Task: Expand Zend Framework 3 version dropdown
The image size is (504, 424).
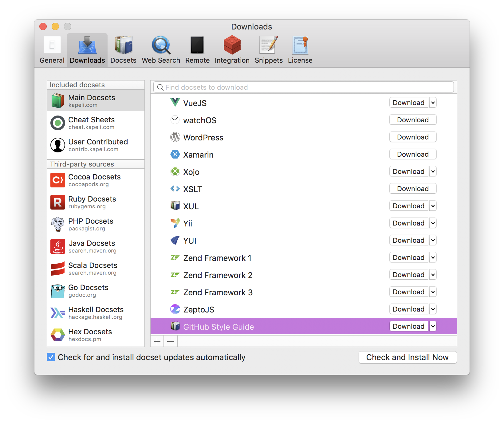Action: tap(433, 292)
